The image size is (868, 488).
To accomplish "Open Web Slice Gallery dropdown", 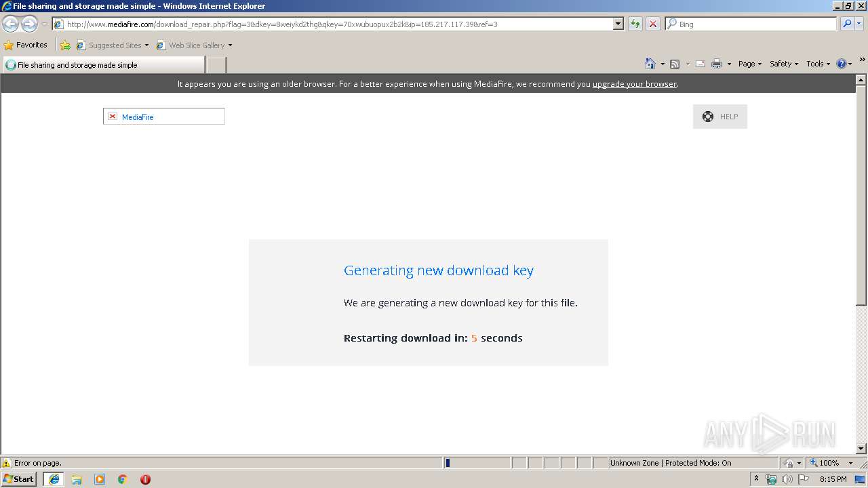I will point(230,45).
